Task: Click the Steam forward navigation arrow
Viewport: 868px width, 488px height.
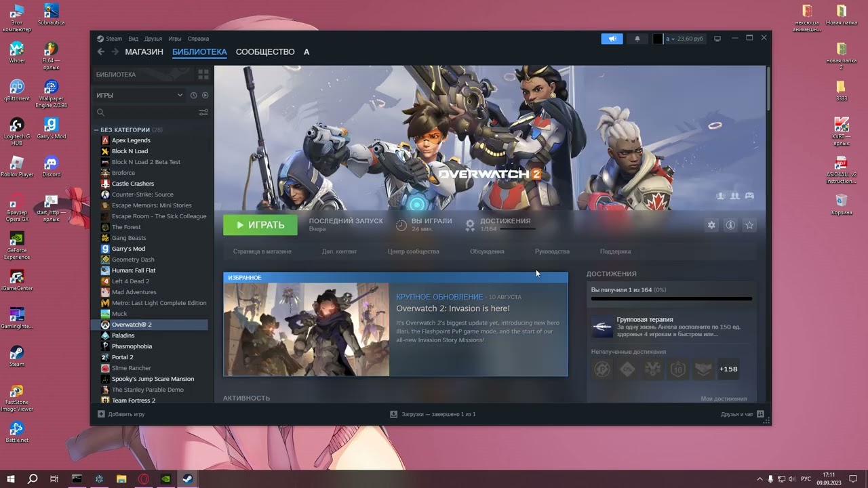Action: click(115, 52)
